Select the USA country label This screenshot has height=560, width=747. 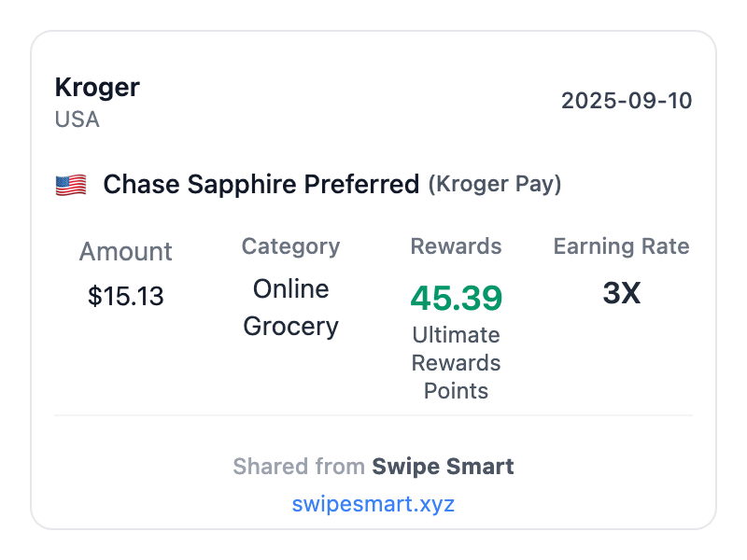[78, 119]
